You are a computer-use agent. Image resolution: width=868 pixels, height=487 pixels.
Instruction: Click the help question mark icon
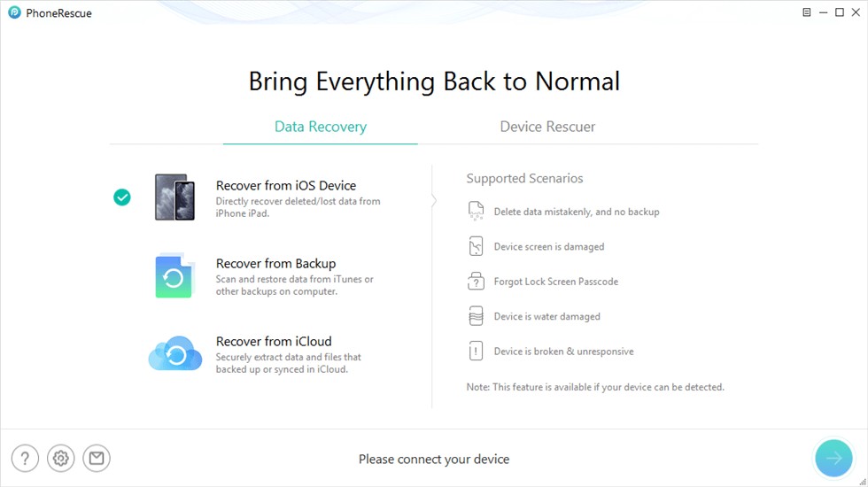coord(25,458)
